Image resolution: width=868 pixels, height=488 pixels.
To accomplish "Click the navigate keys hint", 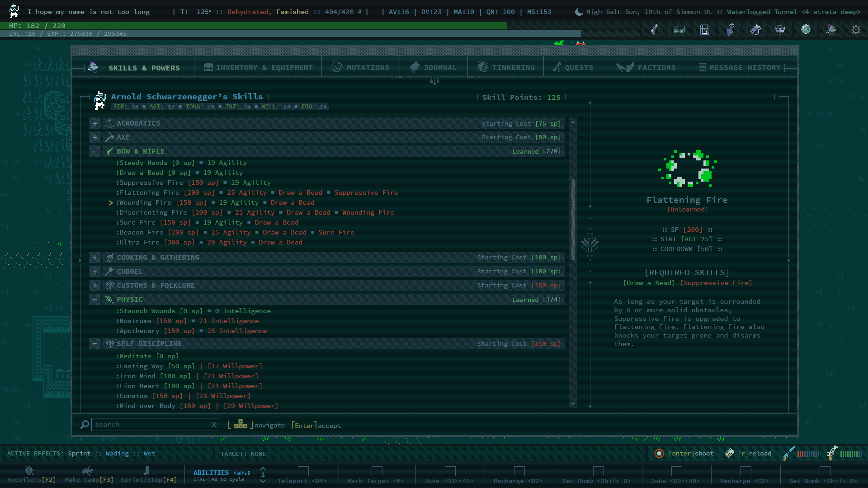I will pyautogui.click(x=256, y=425).
